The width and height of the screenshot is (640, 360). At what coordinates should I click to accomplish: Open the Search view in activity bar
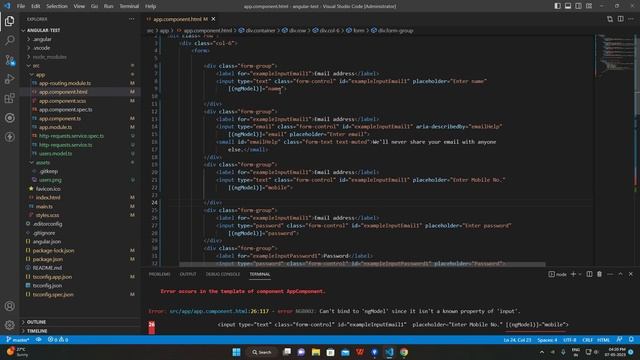9,40
